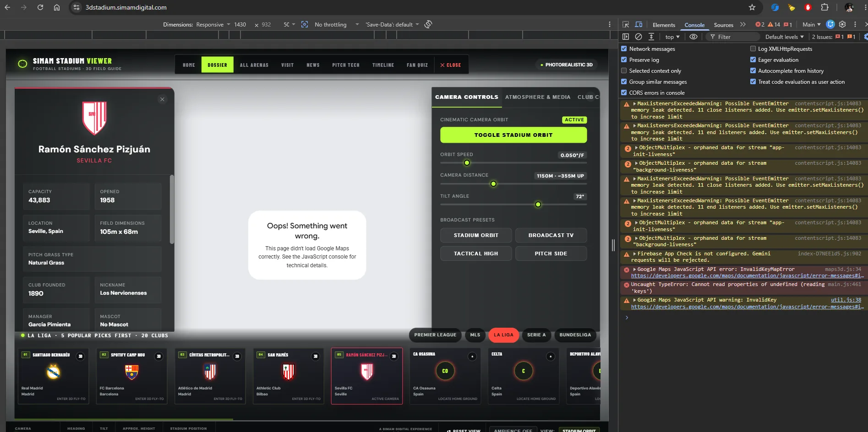Open DevTools settings gear
This screenshot has width=868, height=432.
click(842, 24)
